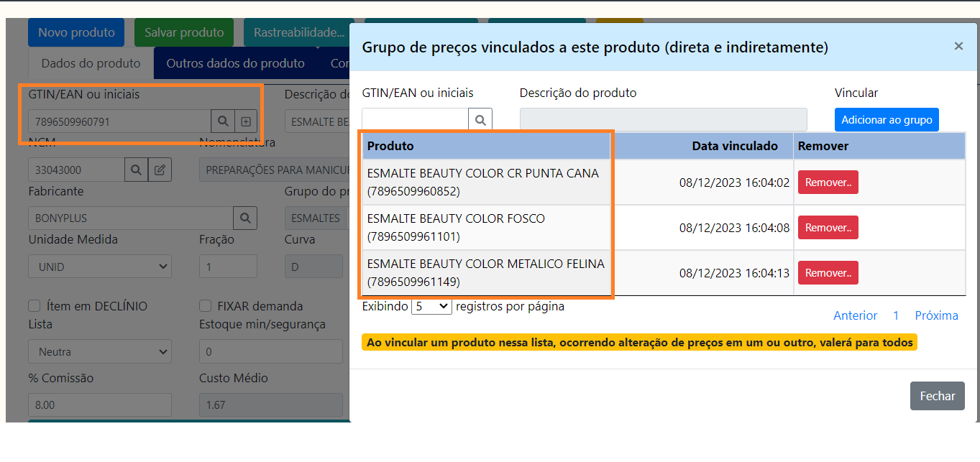The image size is (980, 462).
Task: Click search icon beside modal GTIN/EAN field
Action: (480, 119)
